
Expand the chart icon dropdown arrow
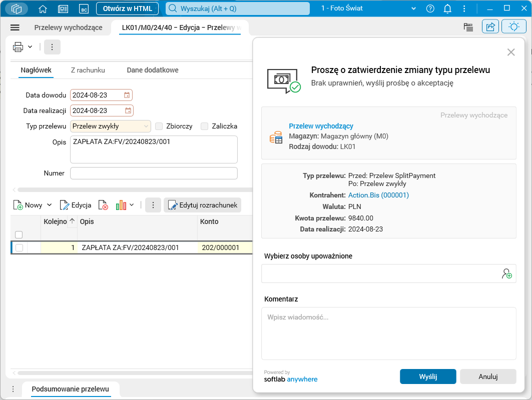132,205
